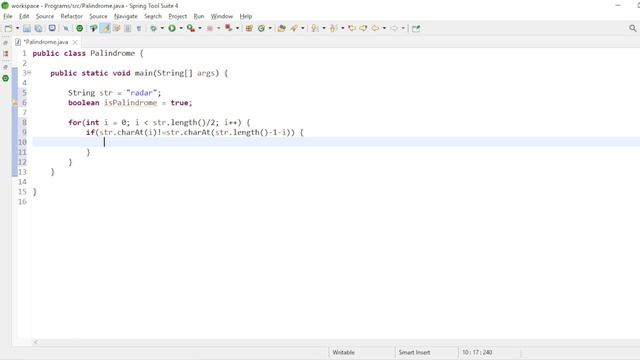Click the Pin Editor icon
640x360 pixels.
pyautogui.click(x=416, y=28)
